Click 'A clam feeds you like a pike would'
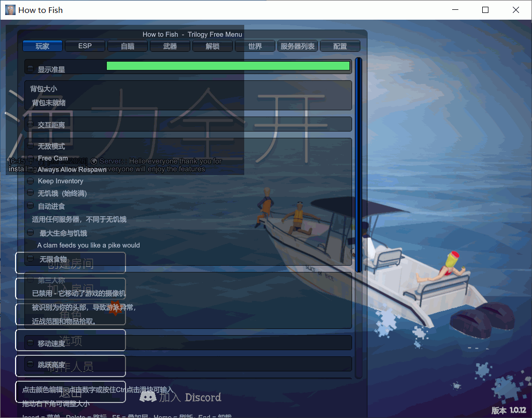The image size is (532, 418). (x=89, y=245)
